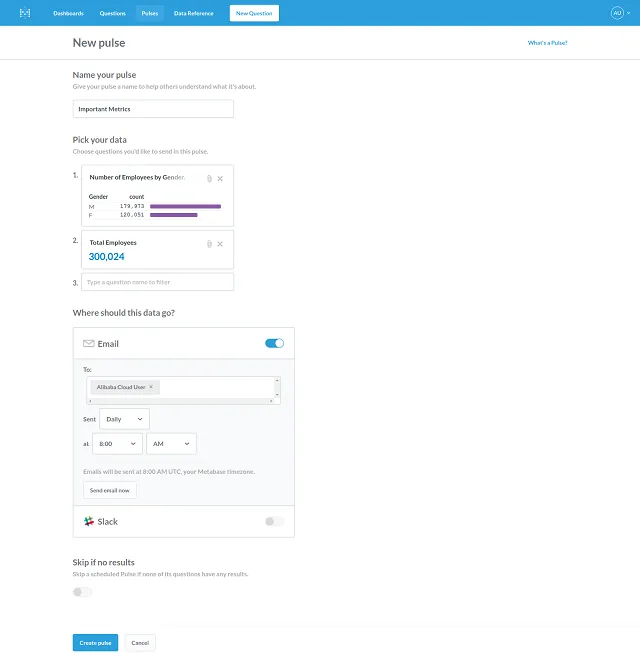The image size is (640, 661).
Task: Click the F gender purple bar
Action: pos(174,215)
